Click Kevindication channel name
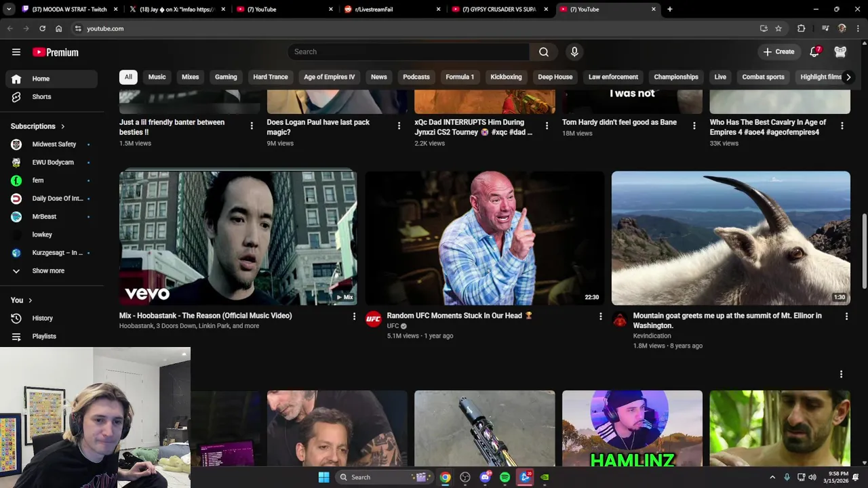 click(x=652, y=335)
